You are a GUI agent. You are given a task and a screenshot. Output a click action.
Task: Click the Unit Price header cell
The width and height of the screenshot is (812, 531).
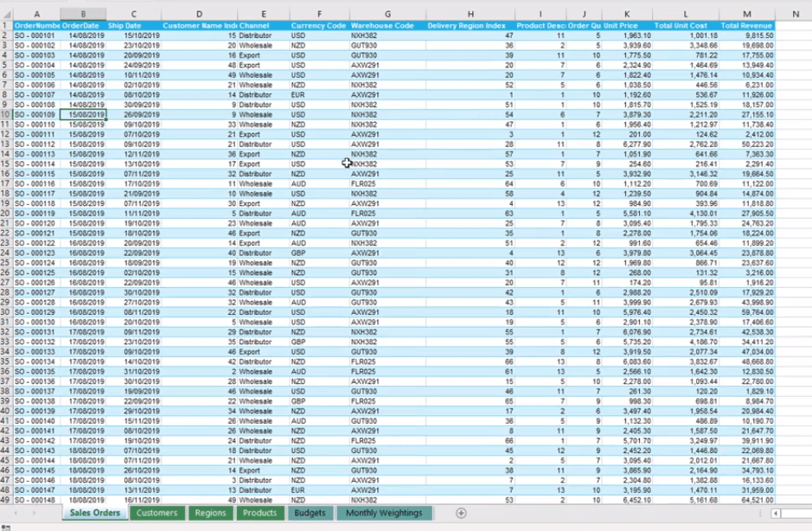pos(627,25)
